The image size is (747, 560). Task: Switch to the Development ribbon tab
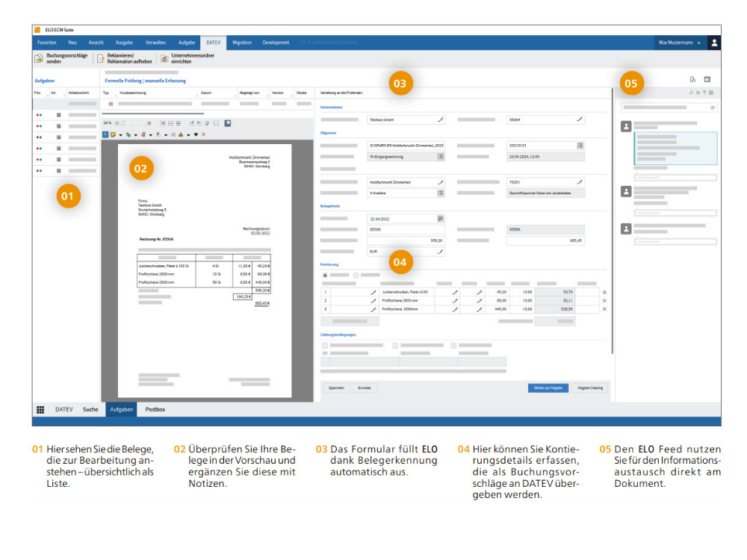[276, 43]
